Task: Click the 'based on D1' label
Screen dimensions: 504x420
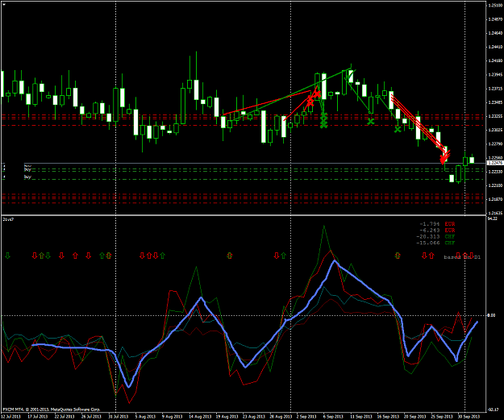Action: [462, 257]
